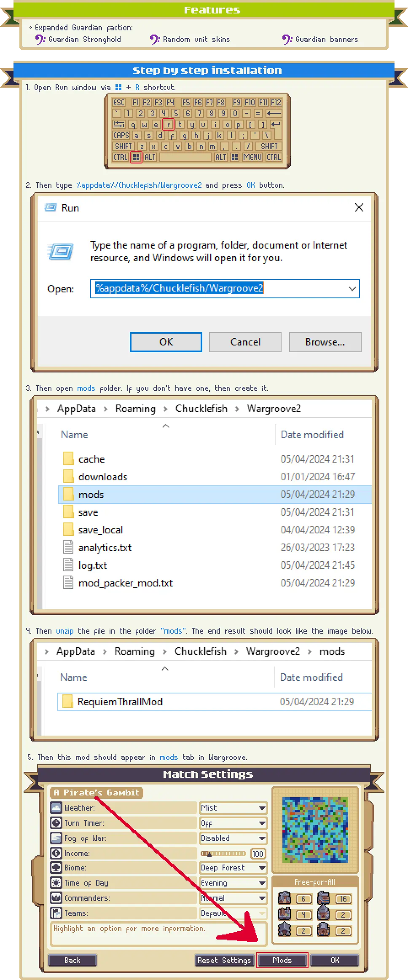Open the Fog of War dropdown showing Disabled
This screenshot has width=408, height=980.
tap(234, 838)
